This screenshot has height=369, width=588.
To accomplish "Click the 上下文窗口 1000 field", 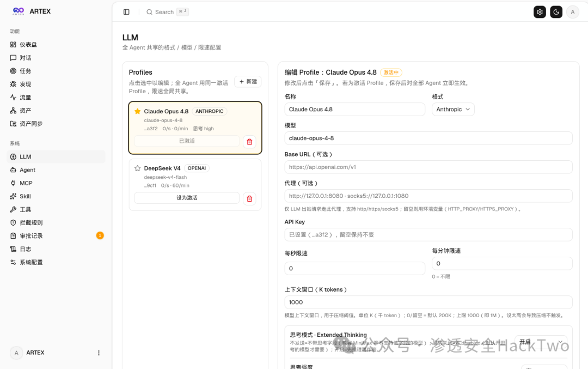I will 428,302.
